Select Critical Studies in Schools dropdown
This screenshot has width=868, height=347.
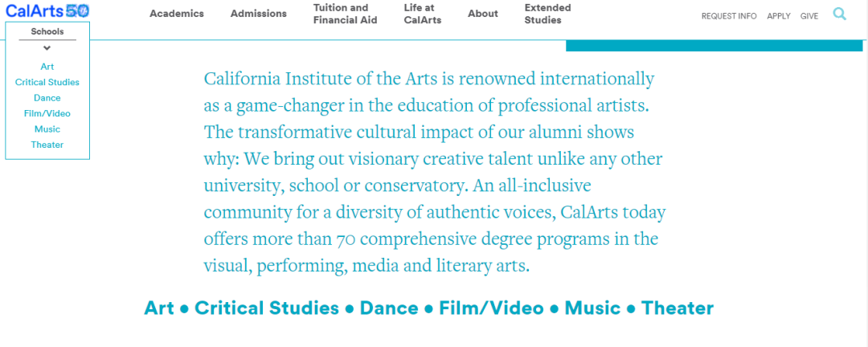[47, 82]
